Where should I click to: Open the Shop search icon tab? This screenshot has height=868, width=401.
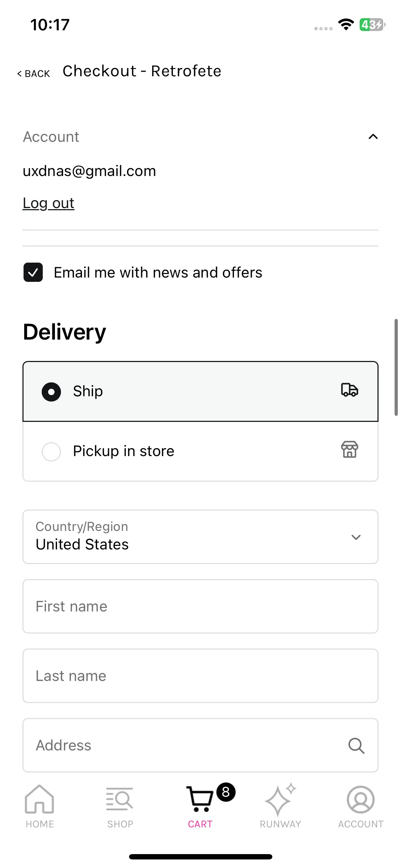pos(120,799)
